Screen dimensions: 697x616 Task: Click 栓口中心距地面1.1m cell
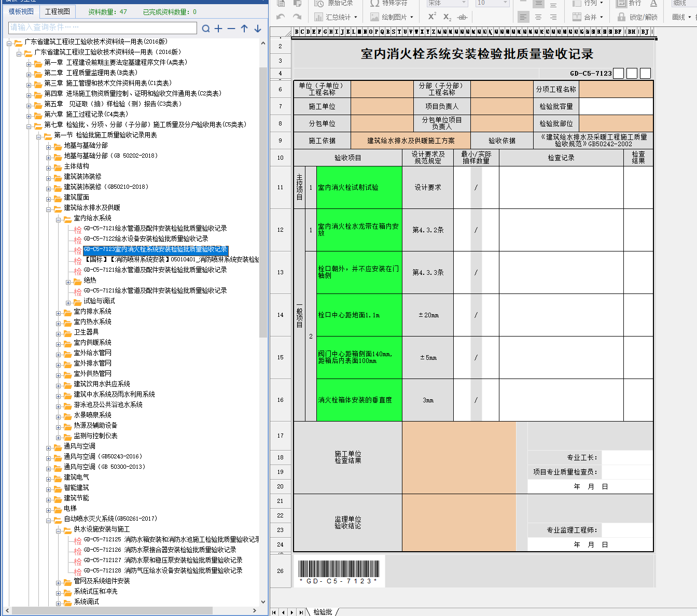359,315
